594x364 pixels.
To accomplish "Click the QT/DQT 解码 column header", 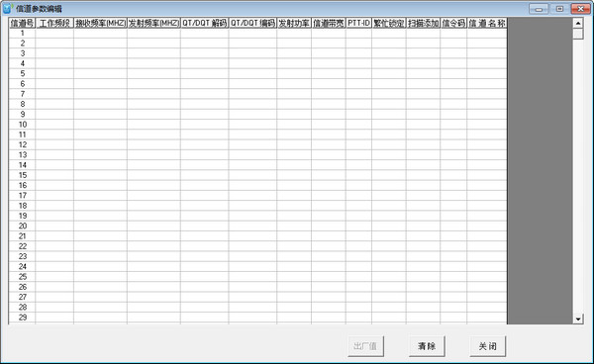I will [205, 23].
